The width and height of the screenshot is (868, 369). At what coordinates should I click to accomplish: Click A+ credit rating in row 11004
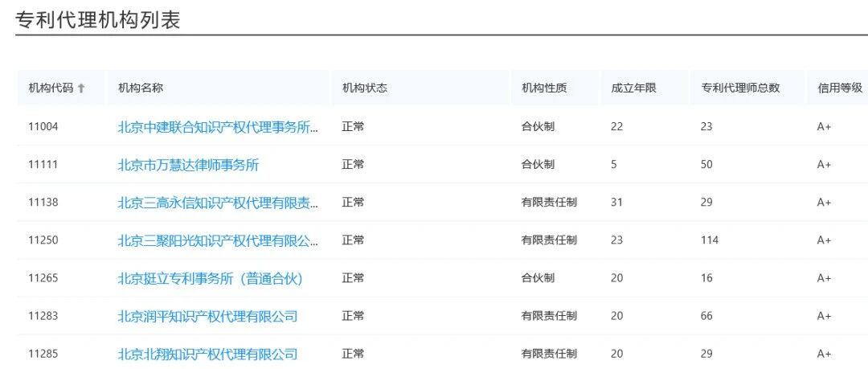[x=825, y=127]
